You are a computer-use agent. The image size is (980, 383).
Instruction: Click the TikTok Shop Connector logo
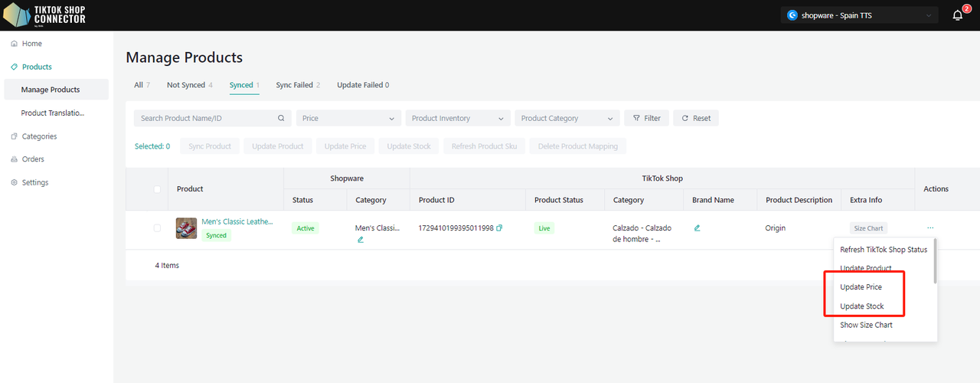44,15
